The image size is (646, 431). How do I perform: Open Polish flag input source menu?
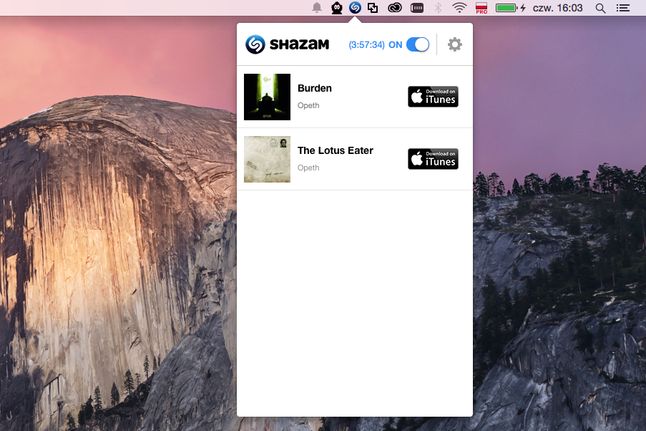[x=481, y=7]
